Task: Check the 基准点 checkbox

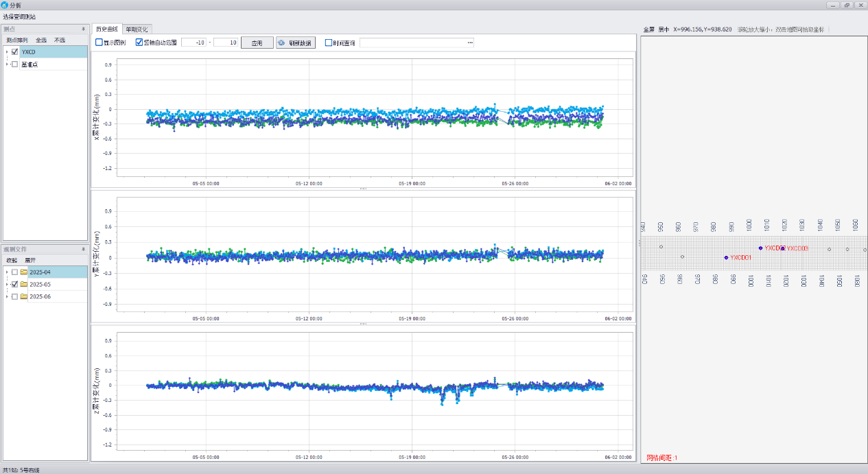Action: pos(15,64)
